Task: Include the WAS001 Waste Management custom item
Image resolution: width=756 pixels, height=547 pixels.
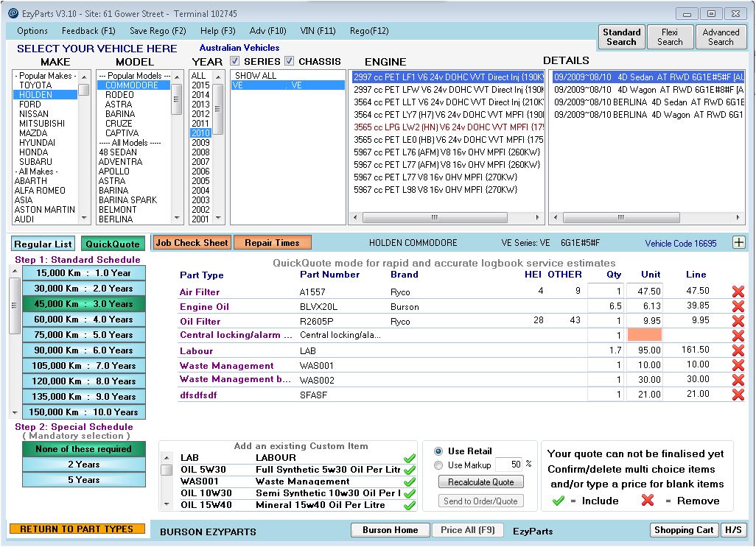Action: [x=410, y=481]
